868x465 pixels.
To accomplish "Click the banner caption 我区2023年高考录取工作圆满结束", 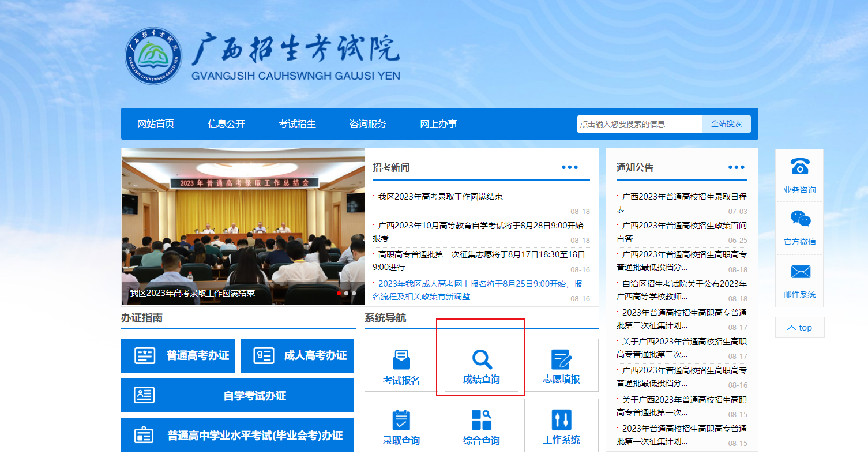I will point(193,292).
